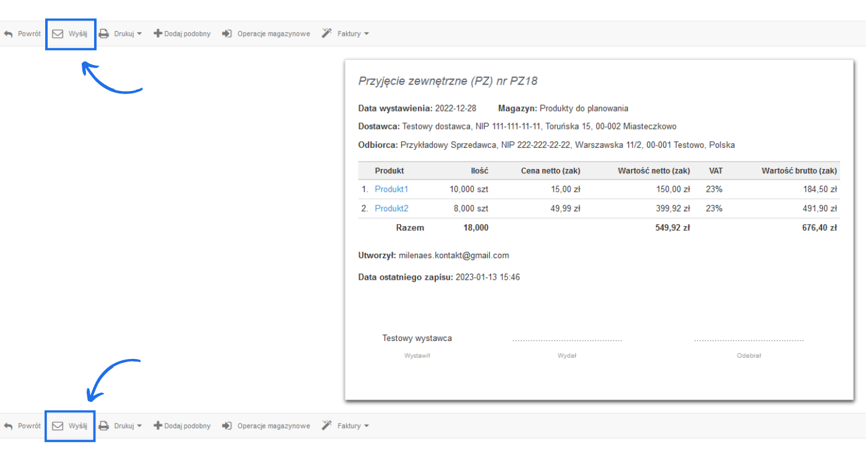The width and height of the screenshot is (868, 463).
Task: Open Operacje magazynowe from the bottom toolbar
Action: click(266, 426)
